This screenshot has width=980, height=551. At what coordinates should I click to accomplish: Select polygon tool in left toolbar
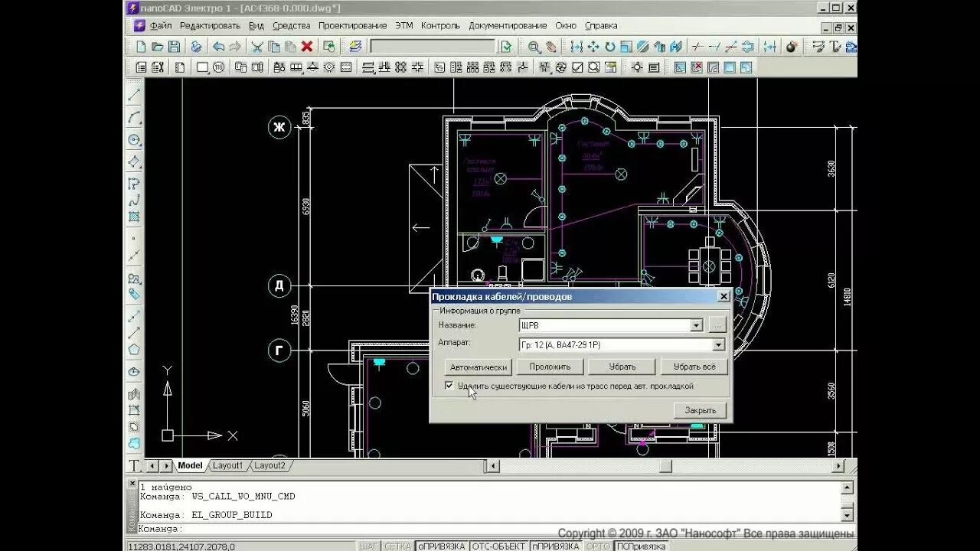point(134,350)
